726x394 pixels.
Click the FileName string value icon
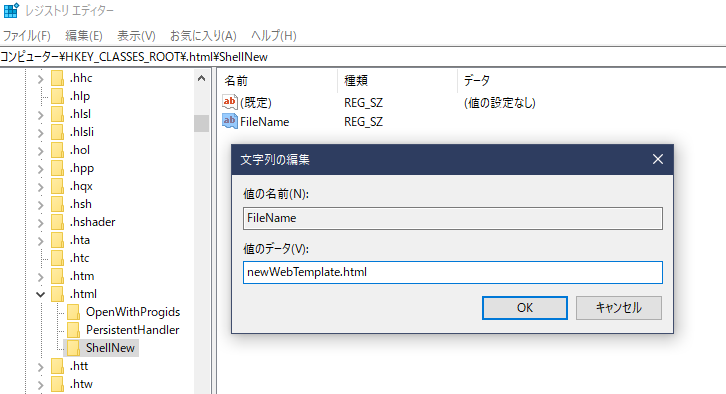[x=230, y=121]
